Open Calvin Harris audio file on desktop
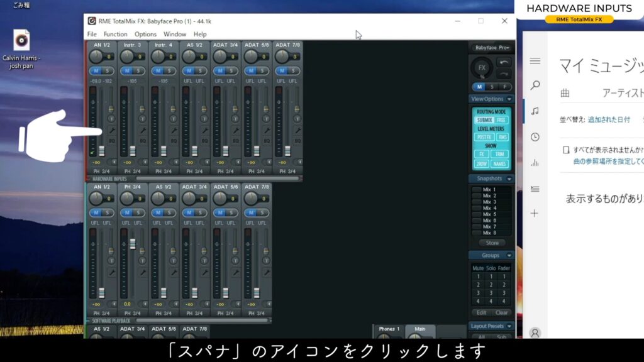 coord(21,49)
